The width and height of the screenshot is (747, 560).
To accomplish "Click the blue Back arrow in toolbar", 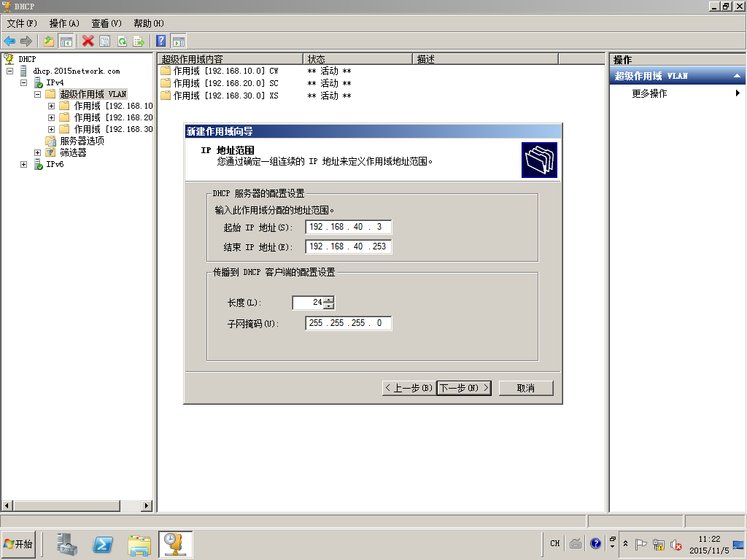I will tap(9, 41).
